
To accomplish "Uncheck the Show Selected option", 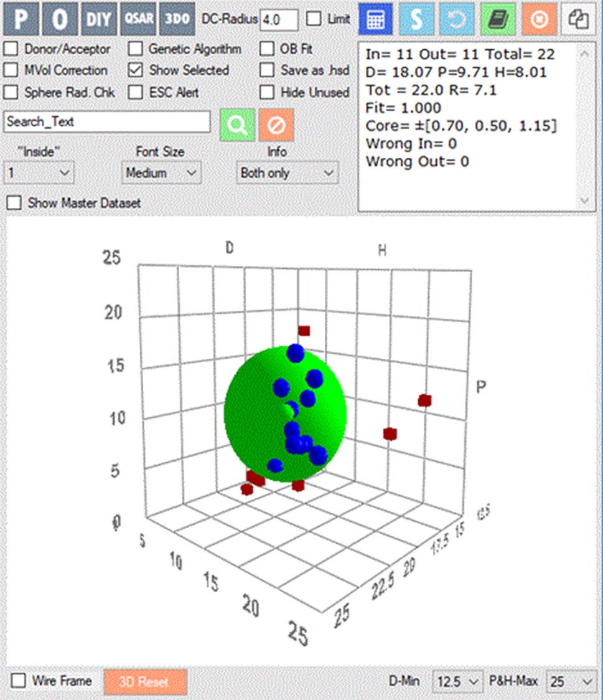I will click(x=136, y=70).
